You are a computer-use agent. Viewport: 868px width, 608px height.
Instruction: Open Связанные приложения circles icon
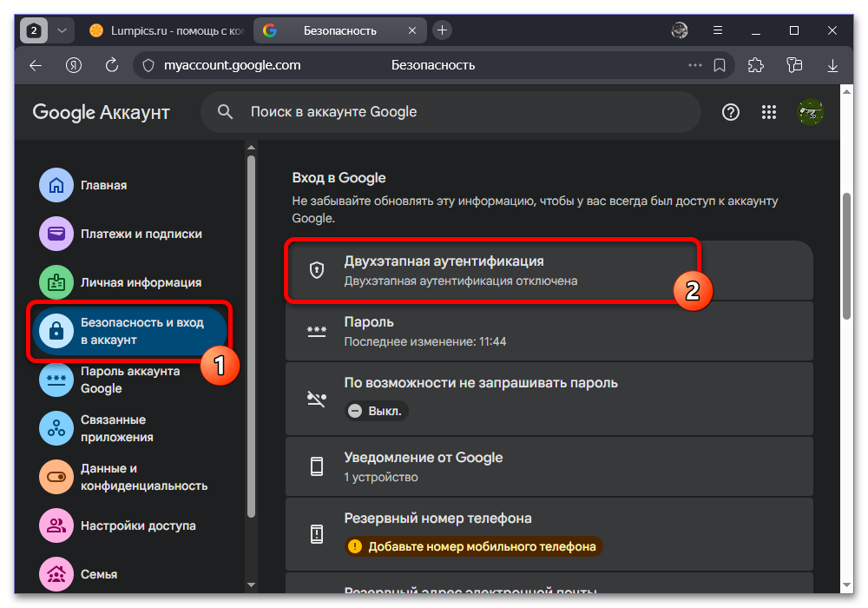tap(56, 428)
